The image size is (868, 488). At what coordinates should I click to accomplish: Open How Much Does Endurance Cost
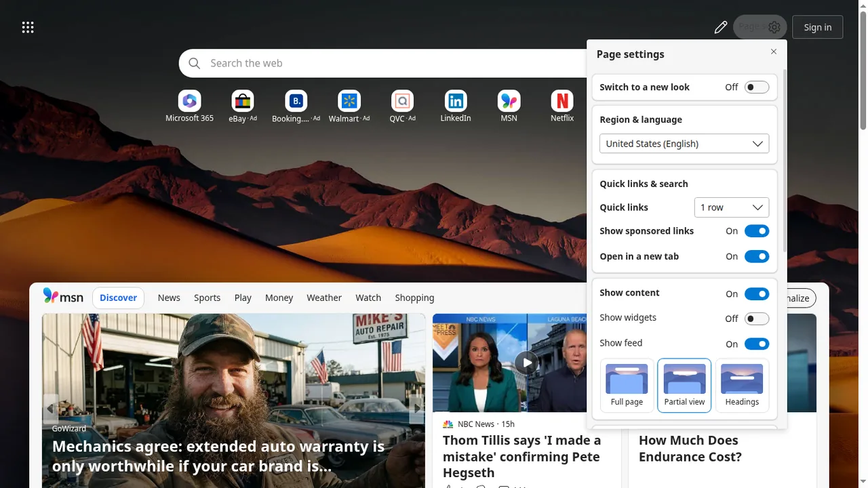click(690, 449)
